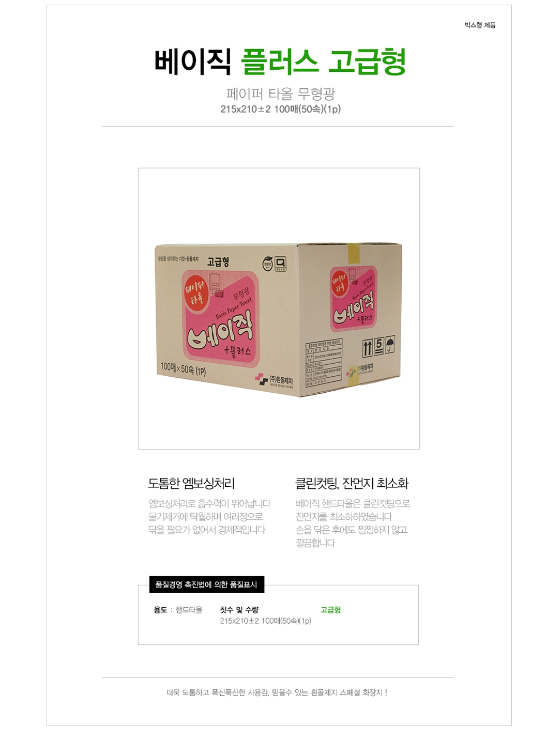The image size is (547, 756).
Task: Click the black 베이직 title word
Action: (192, 62)
